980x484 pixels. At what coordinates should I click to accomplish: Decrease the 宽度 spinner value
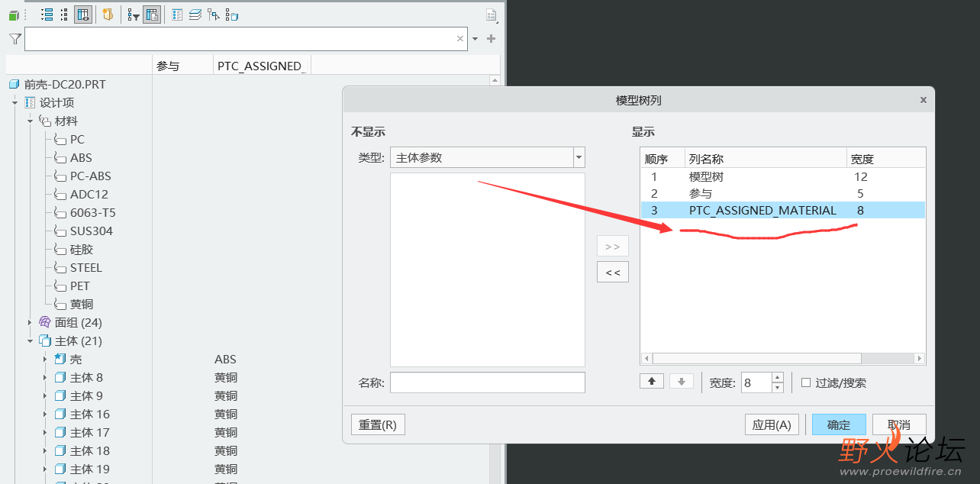(778, 388)
